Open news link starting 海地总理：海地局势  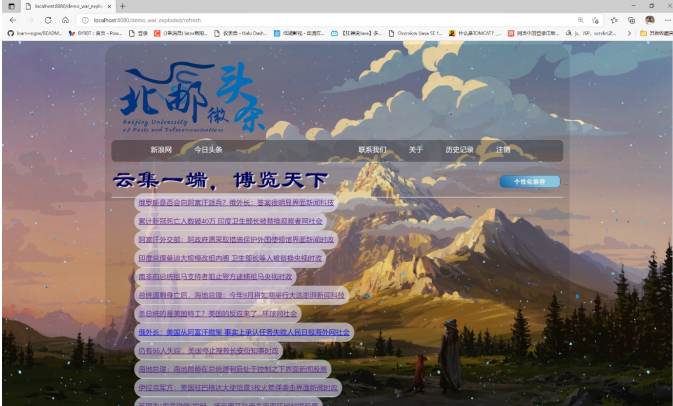[232, 369]
